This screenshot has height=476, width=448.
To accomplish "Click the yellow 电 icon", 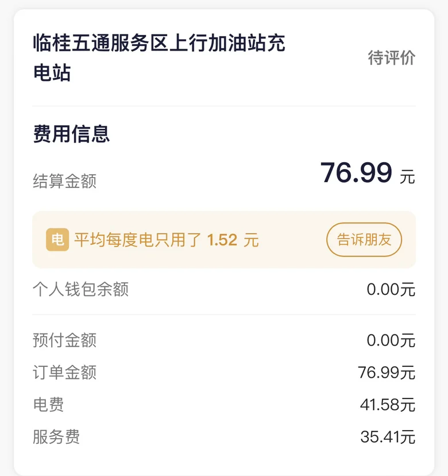I will tap(57, 240).
